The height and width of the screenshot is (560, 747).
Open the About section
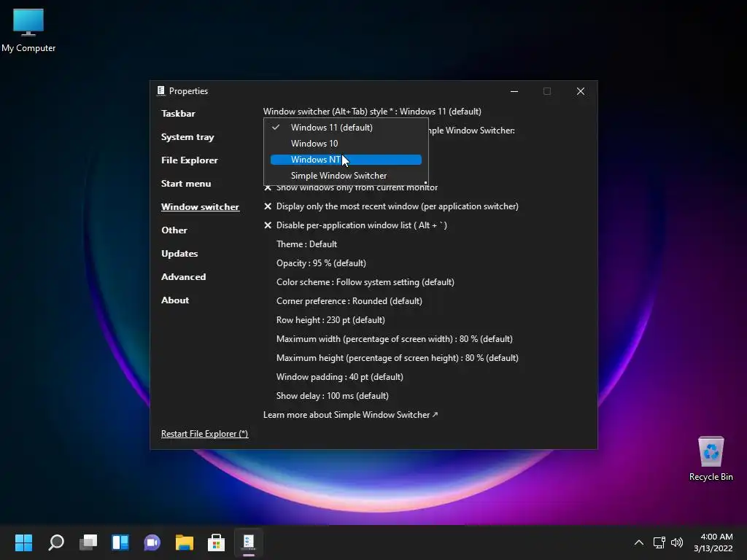[x=175, y=300]
